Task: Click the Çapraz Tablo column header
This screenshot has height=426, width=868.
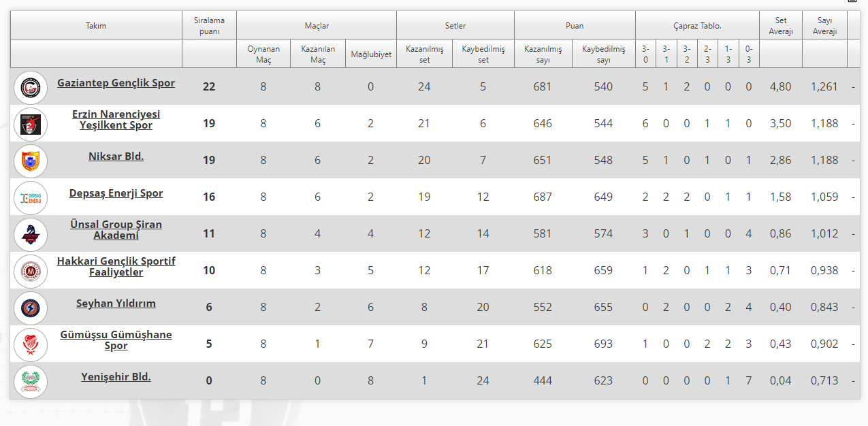Action: 696,26
